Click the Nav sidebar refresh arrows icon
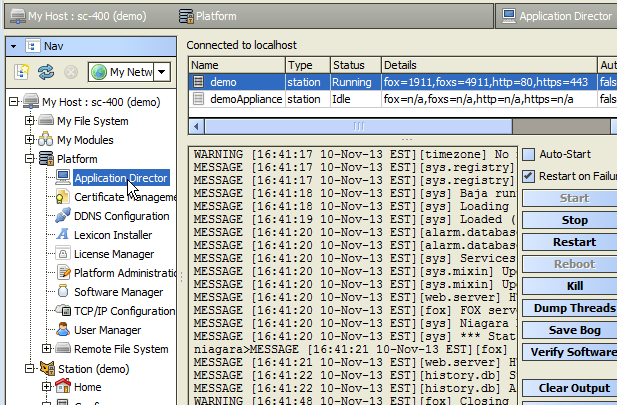This screenshot has width=617, height=405. 46,72
